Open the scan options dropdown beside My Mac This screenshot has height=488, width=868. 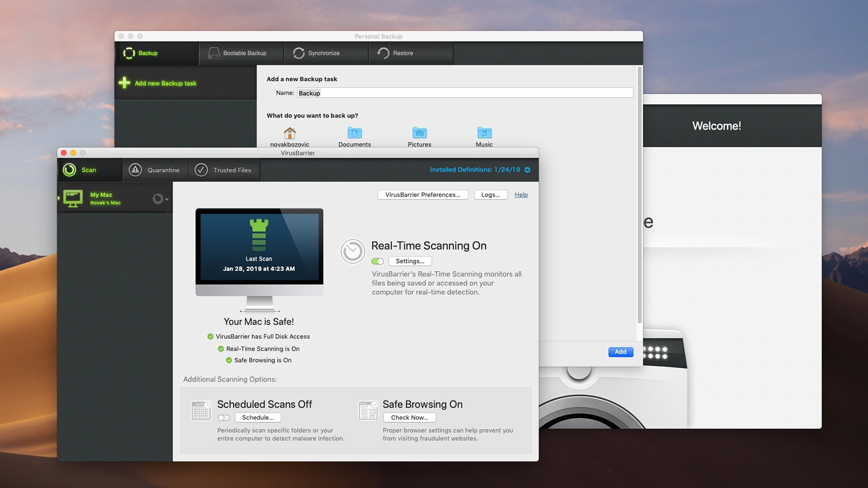coord(161,199)
